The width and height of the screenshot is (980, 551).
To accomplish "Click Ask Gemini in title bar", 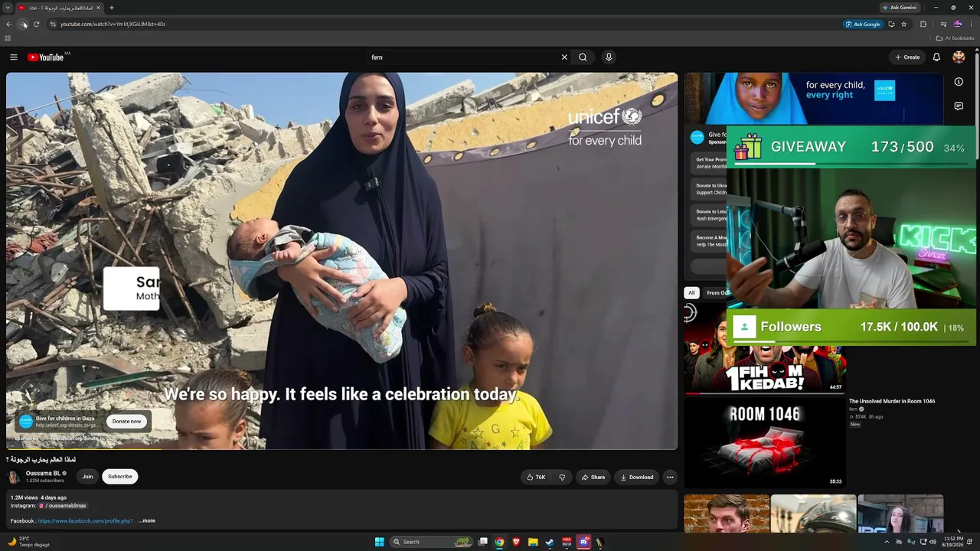I will (900, 8).
